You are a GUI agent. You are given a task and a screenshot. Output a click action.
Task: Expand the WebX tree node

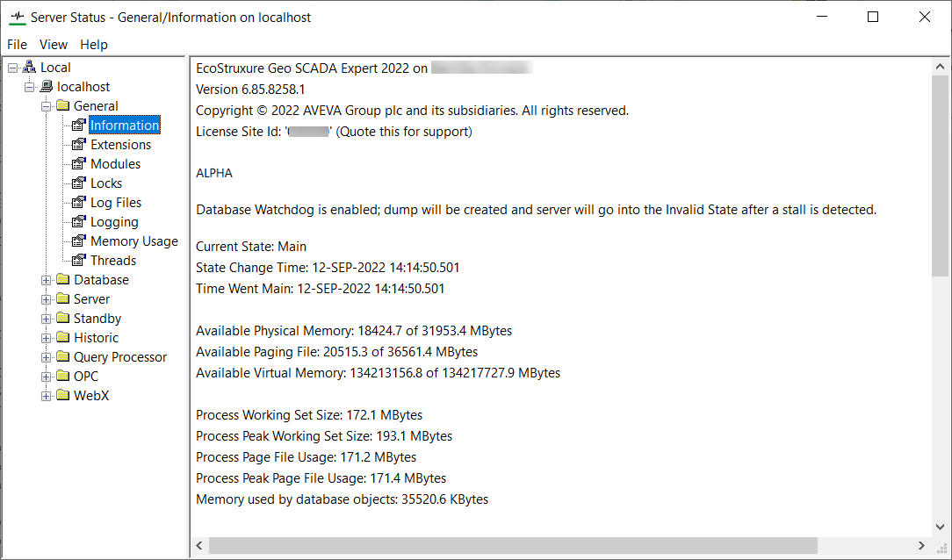(46, 396)
